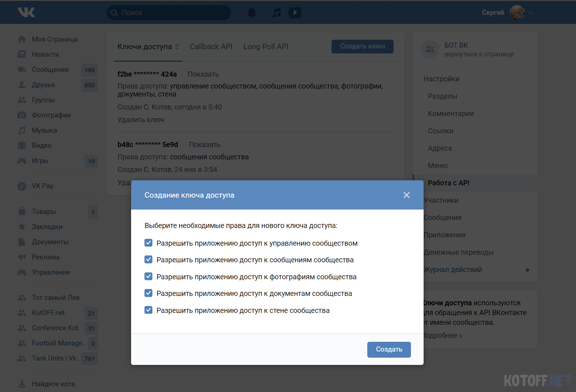Viewport: 576px width, 392px height.
Task: Switch to the Callback API tab
Action: (211, 47)
